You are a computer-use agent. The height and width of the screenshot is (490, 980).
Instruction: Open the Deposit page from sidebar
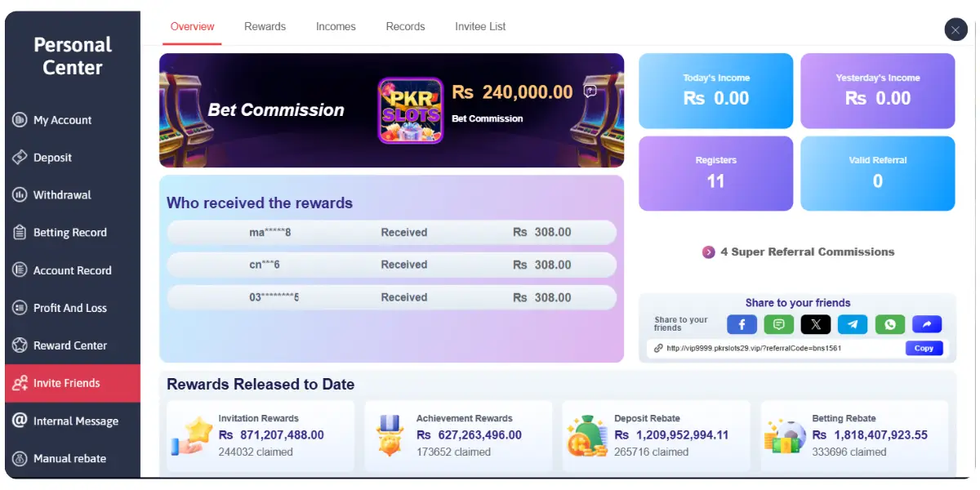[52, 158]
